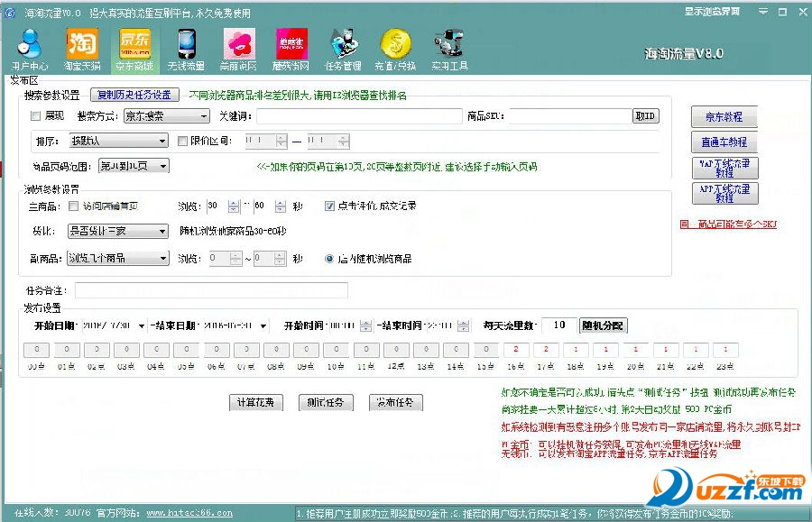The height and width of the screenshot is (522, 812).
Task: Open the APP无线流量教程 button
Action: [x=725, y=193]
